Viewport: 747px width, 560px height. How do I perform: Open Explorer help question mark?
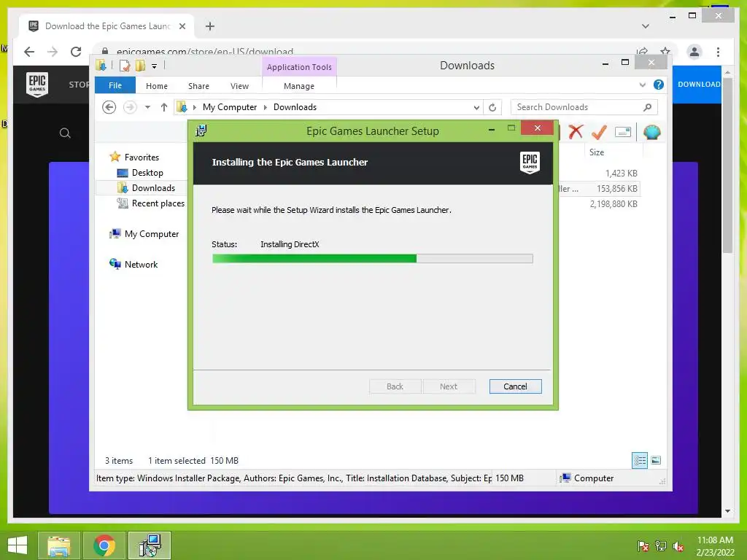coord(659,85)
